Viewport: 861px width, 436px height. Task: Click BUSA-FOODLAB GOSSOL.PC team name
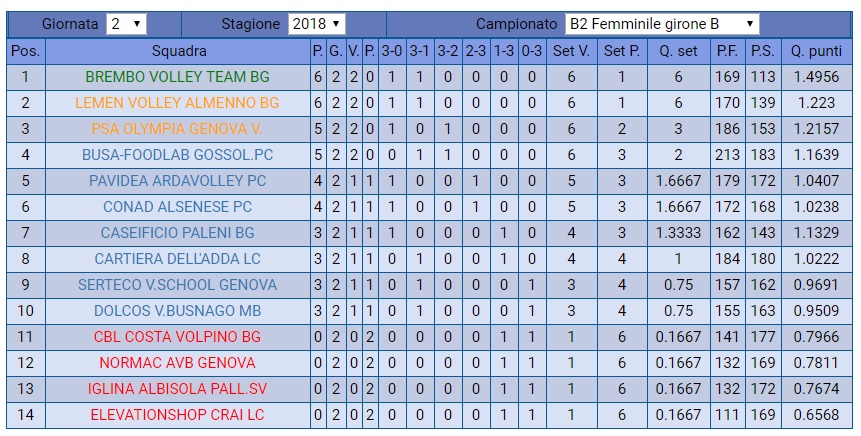(177, 155)
